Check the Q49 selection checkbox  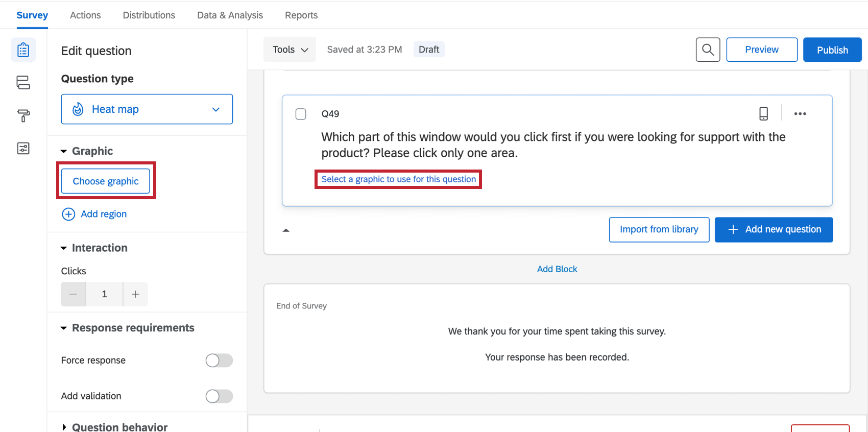tap(301, 114)
